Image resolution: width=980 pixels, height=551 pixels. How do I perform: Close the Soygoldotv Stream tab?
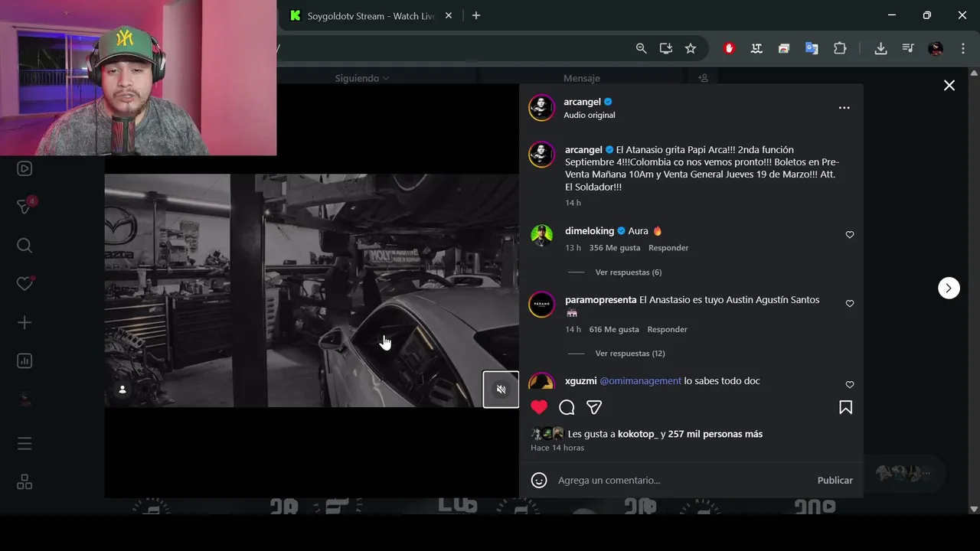tap(449, 15)
